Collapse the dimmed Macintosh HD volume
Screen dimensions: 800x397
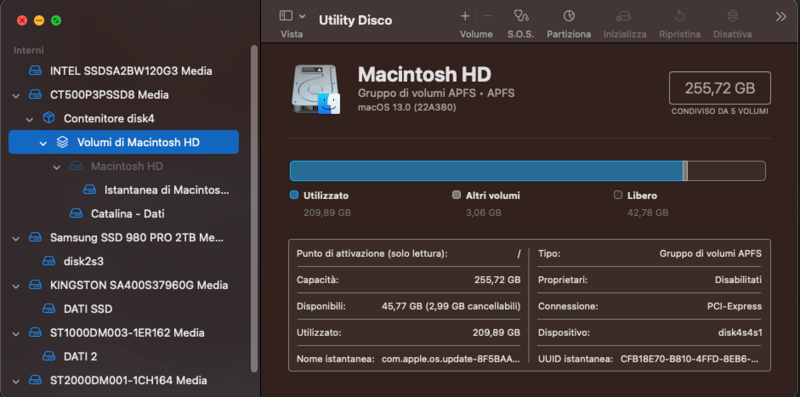(x=57, y=167)
